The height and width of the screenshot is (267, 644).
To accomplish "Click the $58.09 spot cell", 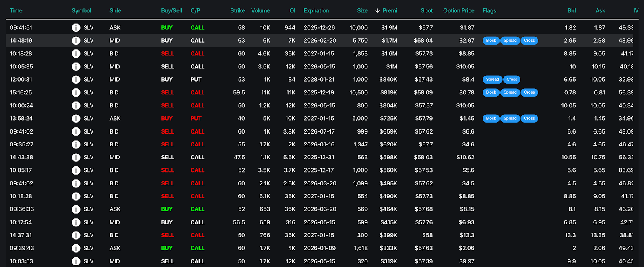I will pyautogui.click(x=423, y=92).
